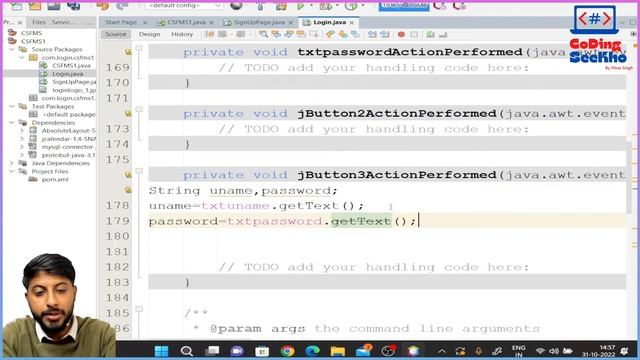Open ENG IN language switcher
640x360 pixels.
tap(518, 351)
